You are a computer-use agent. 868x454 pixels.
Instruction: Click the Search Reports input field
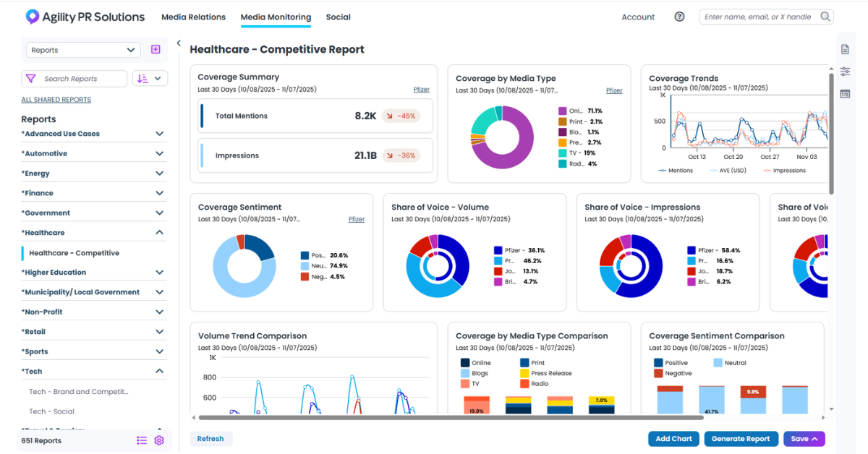(x=75, y=79)
